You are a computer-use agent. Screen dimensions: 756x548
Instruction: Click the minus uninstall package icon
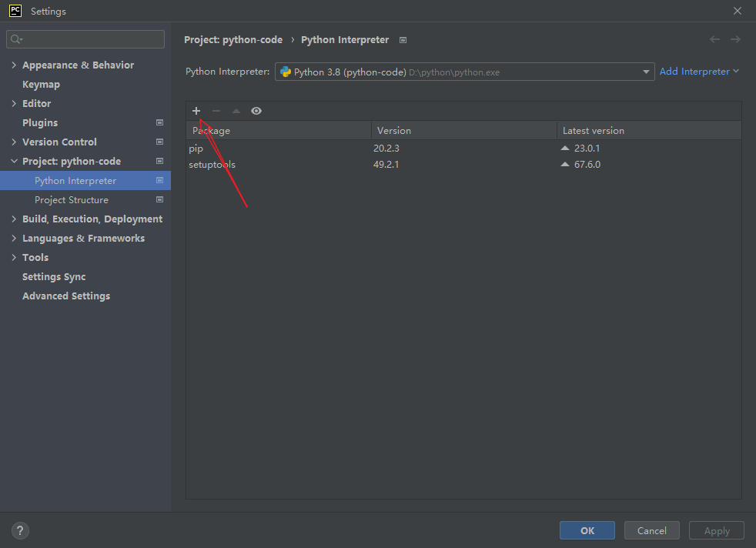pos(216,111)
